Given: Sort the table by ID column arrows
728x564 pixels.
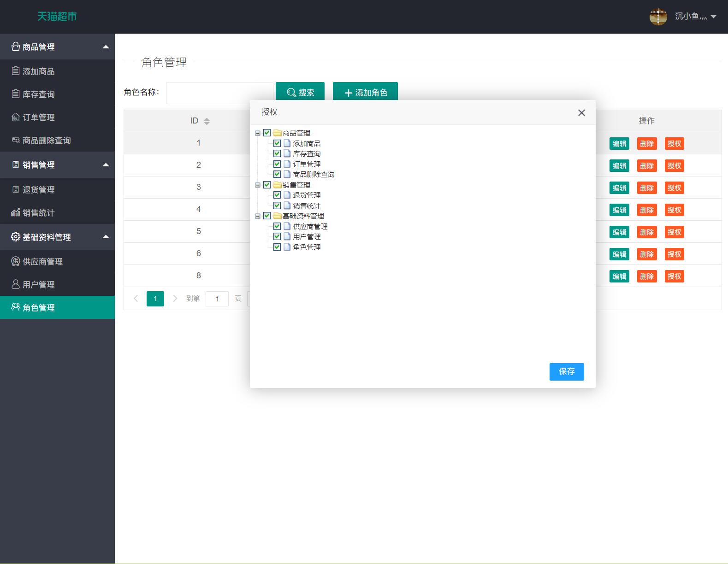Looking at the screenshot, I should coord(207,121).
